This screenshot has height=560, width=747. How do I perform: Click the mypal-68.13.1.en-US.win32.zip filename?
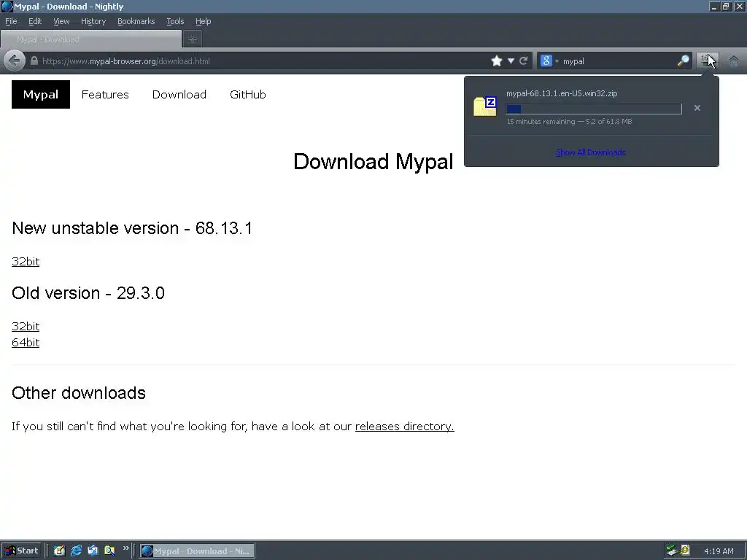pyautogui.click(x=562, y=93)
